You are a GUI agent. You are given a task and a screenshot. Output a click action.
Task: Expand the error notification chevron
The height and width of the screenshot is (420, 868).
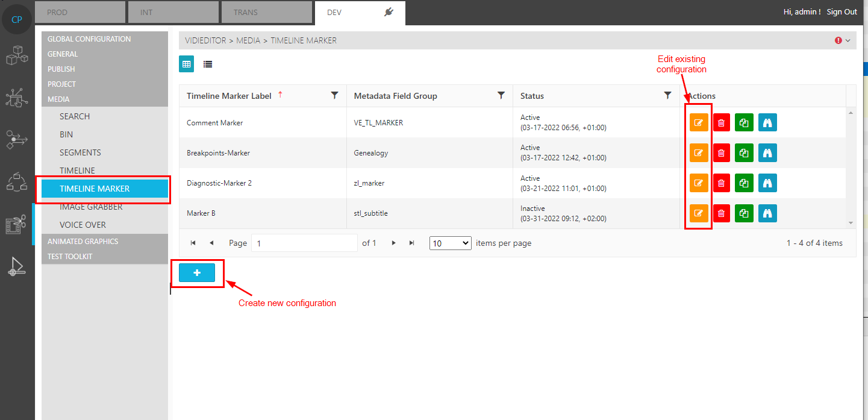[848, 40]
